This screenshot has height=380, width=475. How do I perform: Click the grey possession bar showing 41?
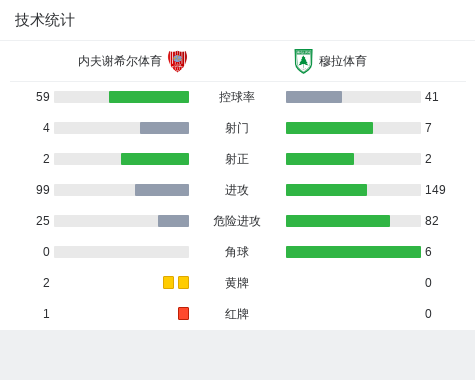314,97
